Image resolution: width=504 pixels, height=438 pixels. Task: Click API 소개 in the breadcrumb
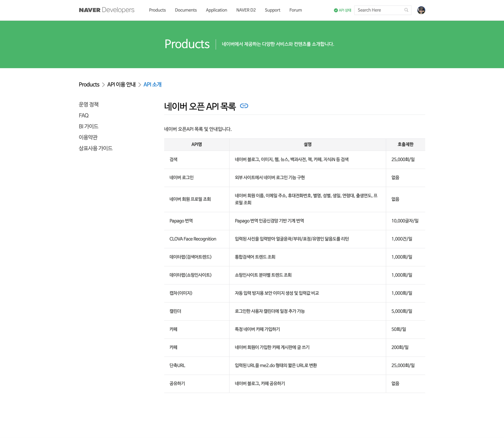point(152,84)
